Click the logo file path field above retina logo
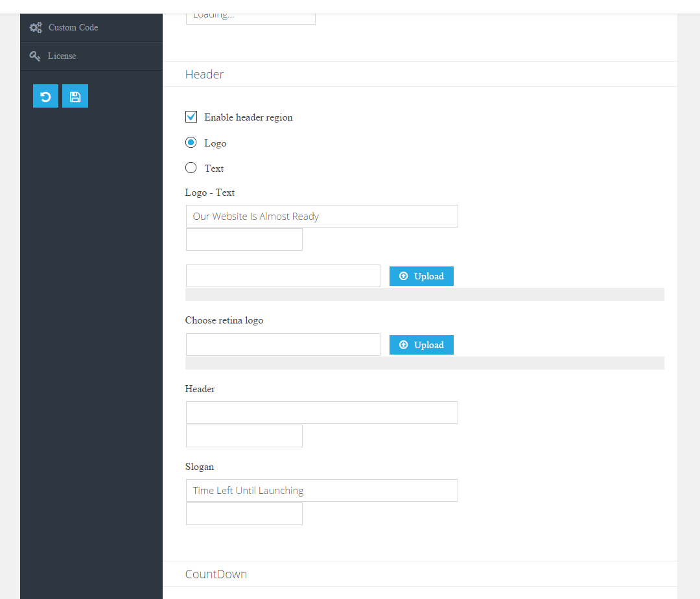Viewport: 700px width, 599px height. point(283,276)
